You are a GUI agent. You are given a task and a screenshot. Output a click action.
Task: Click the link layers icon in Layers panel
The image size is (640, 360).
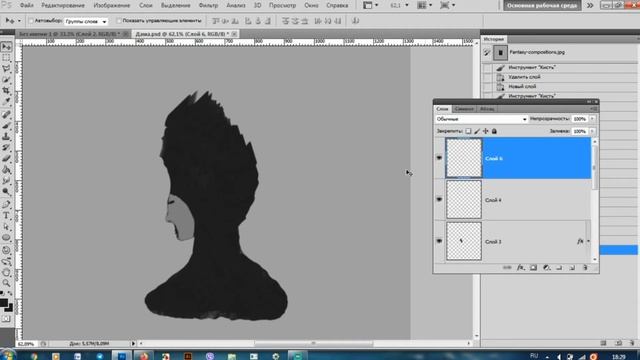click(x=507, y=268)
